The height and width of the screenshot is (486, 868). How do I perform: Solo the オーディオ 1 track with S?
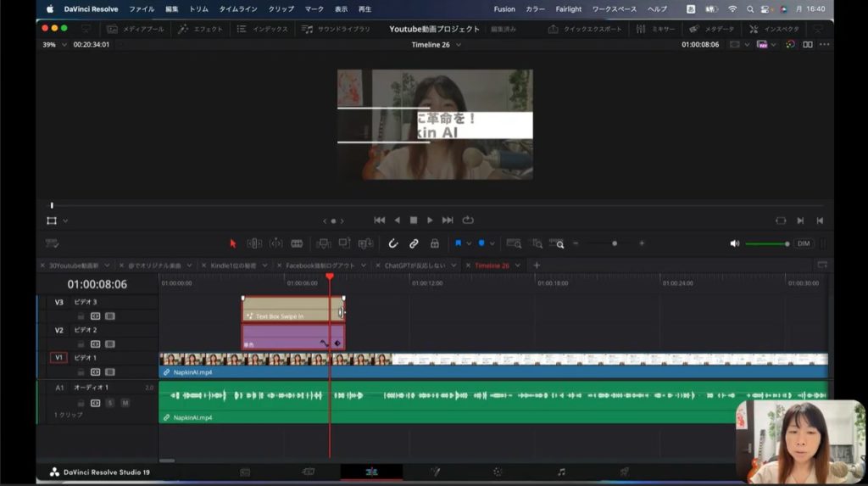pos(110,402)
